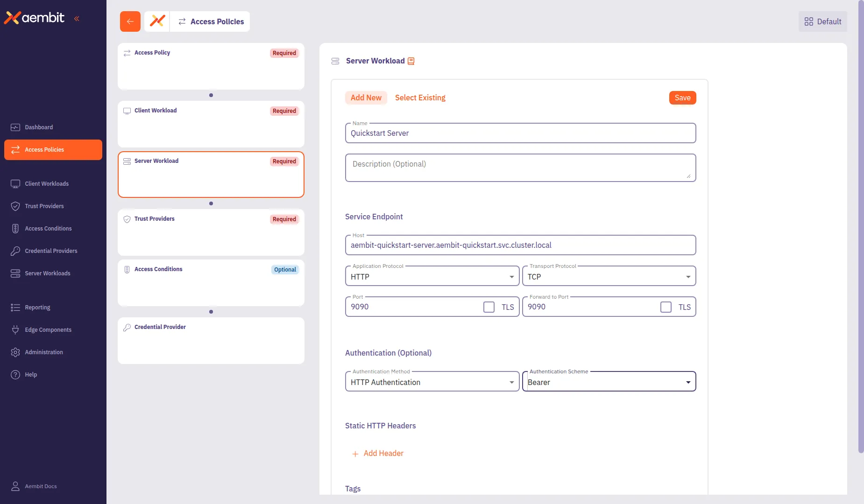
Task: Expand the Transport Protocol selector
Action: [687, 276]
